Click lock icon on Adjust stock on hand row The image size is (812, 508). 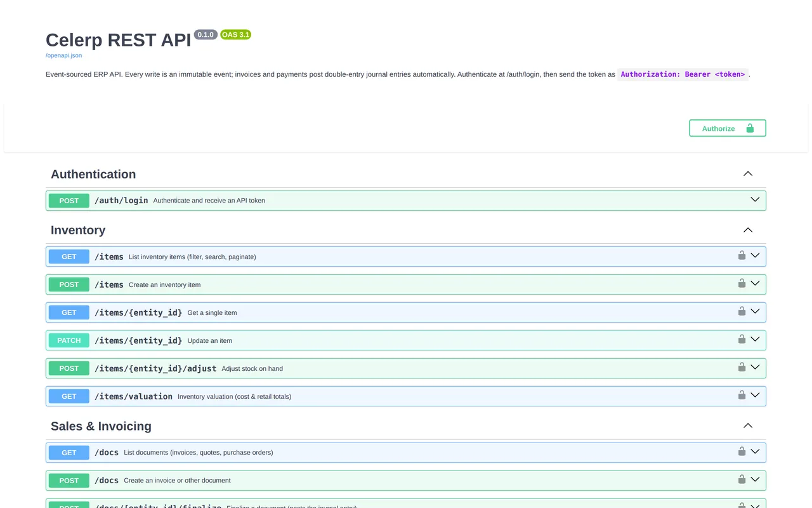[742, 367]
